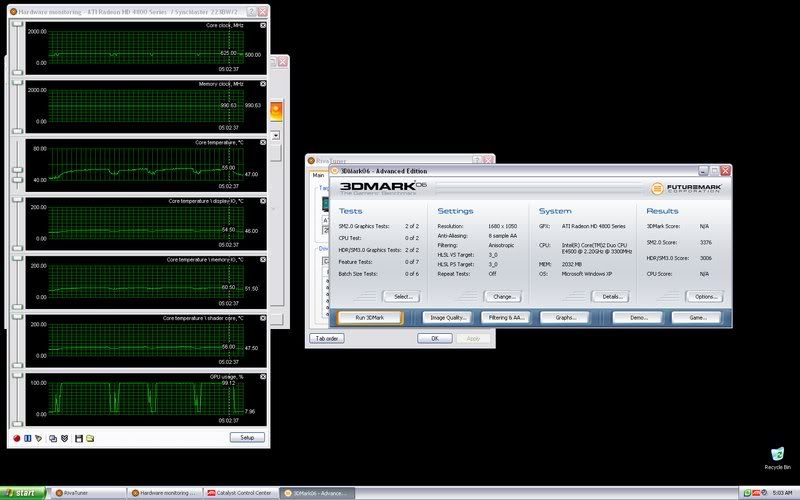Click the Hardware monitoring title bar app icon
This screenshot has height=500, width=800.
pyautogui.click(x=13, y=11)
